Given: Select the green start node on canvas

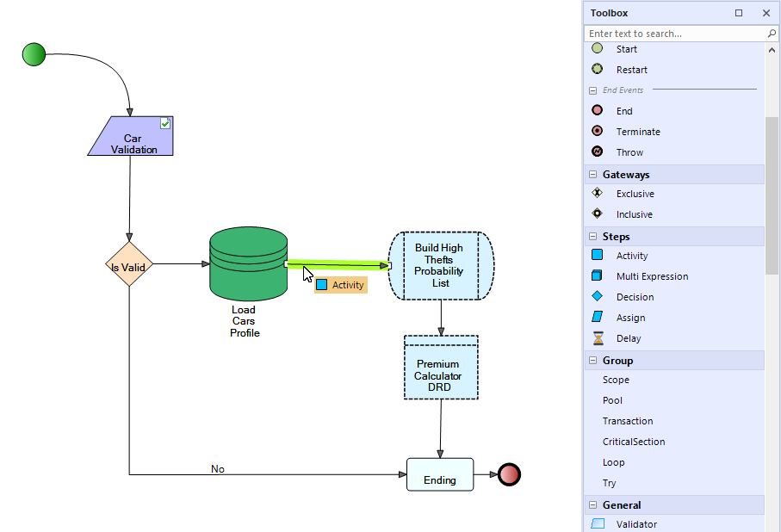Looking at the screenshot, I should click(x=34, y=54).
